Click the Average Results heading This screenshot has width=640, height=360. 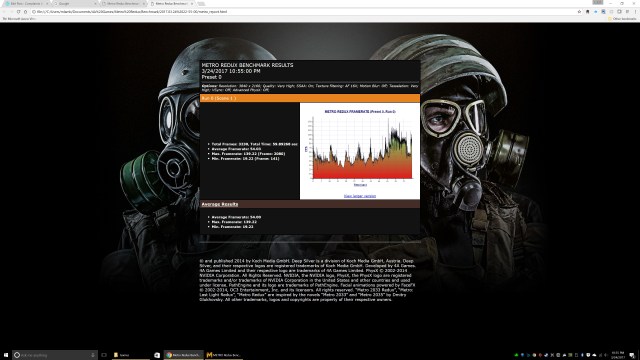[x=220, y=204]
